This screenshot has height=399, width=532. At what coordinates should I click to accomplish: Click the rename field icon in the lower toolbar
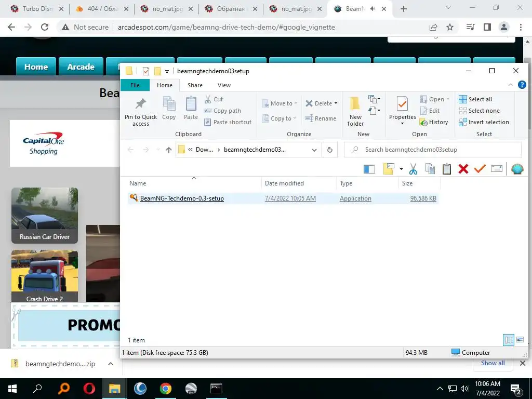coord(496,169)
